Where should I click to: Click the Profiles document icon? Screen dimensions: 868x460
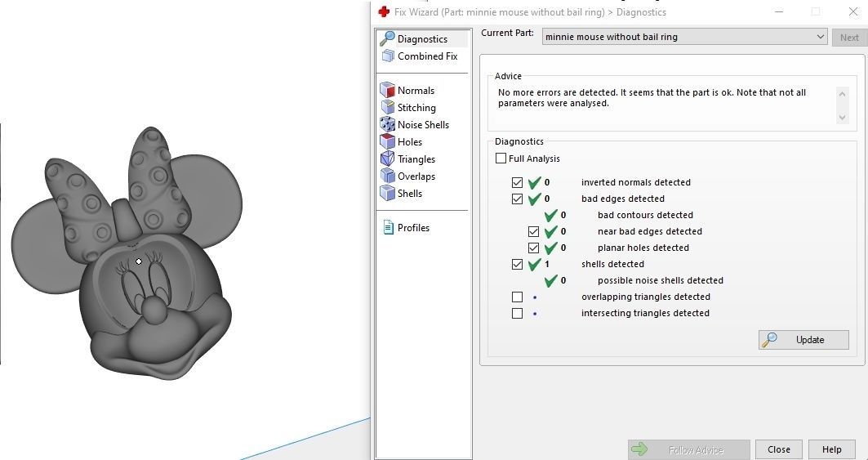point(388,228)
